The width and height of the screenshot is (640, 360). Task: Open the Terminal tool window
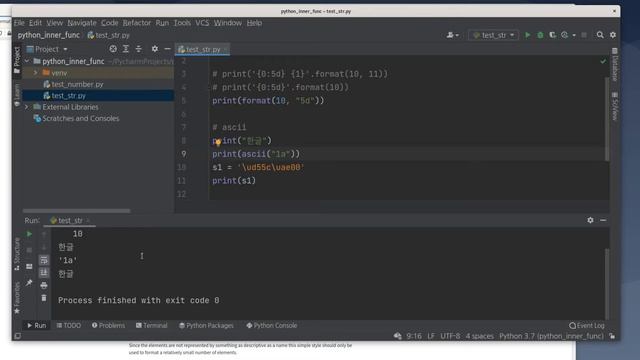pos(151,325)
